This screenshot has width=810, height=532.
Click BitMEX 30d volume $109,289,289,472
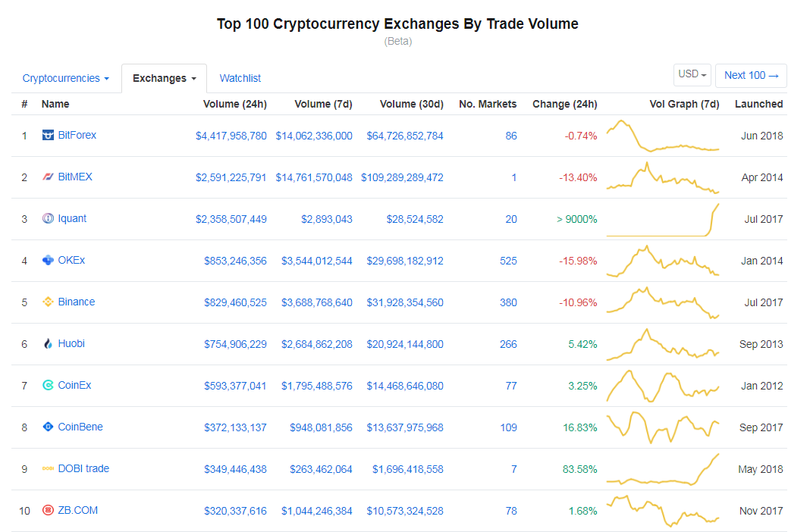click(x=402, y=177)
